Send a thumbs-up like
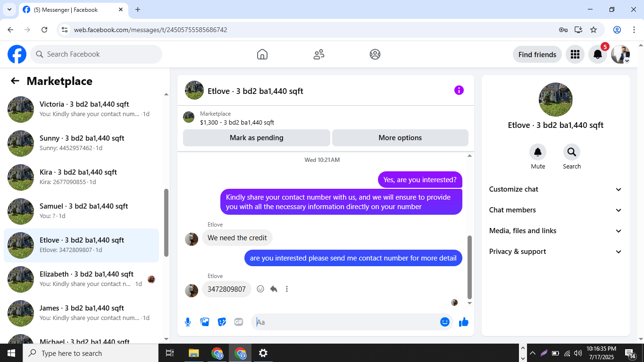 pos(464,322)
